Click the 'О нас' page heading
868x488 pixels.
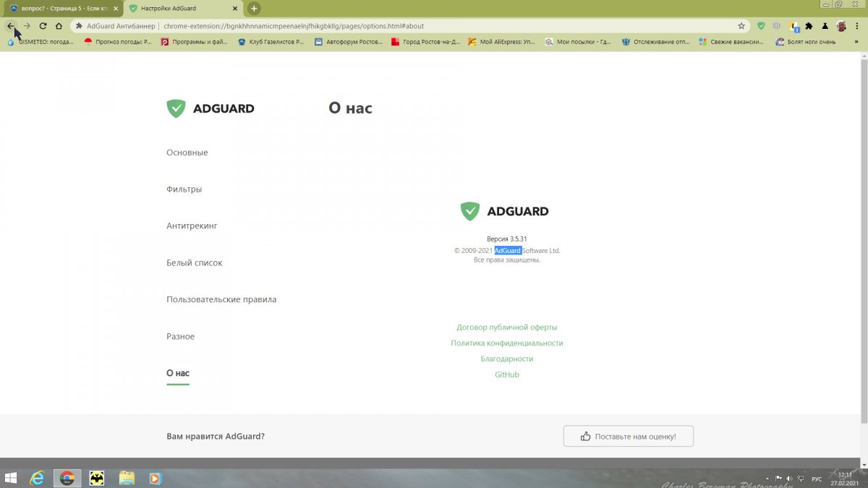coord(350,108)
